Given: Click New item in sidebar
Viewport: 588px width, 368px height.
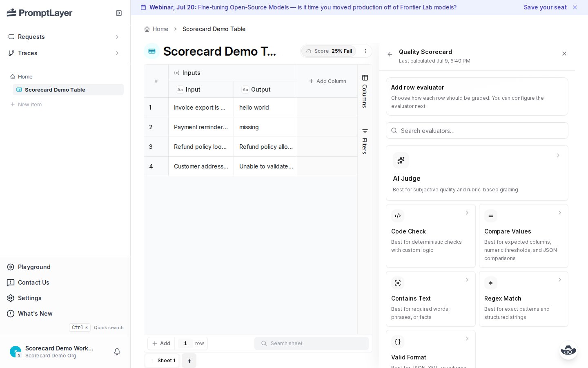Looking at the screenshot, I should [x=26, y=104].
